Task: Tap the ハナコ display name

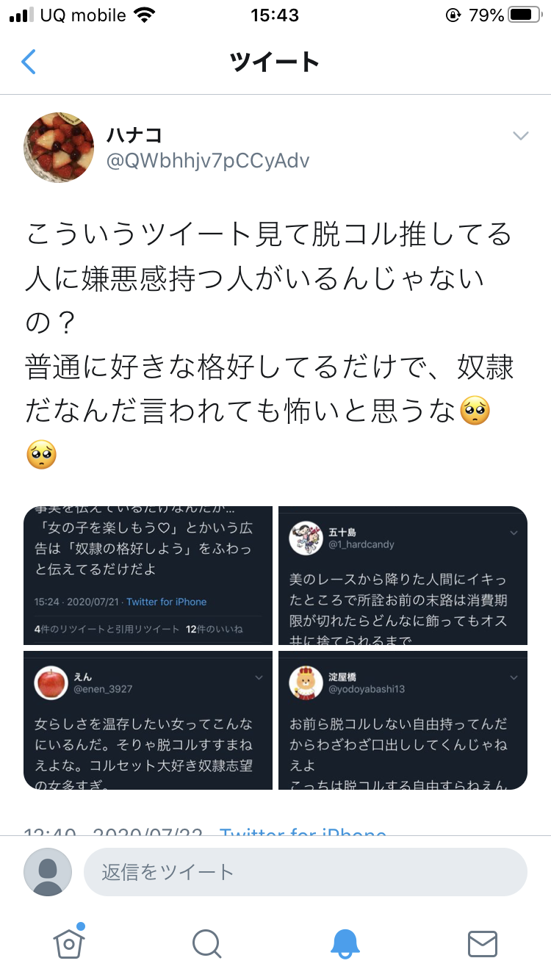Action: click(134, 135)
